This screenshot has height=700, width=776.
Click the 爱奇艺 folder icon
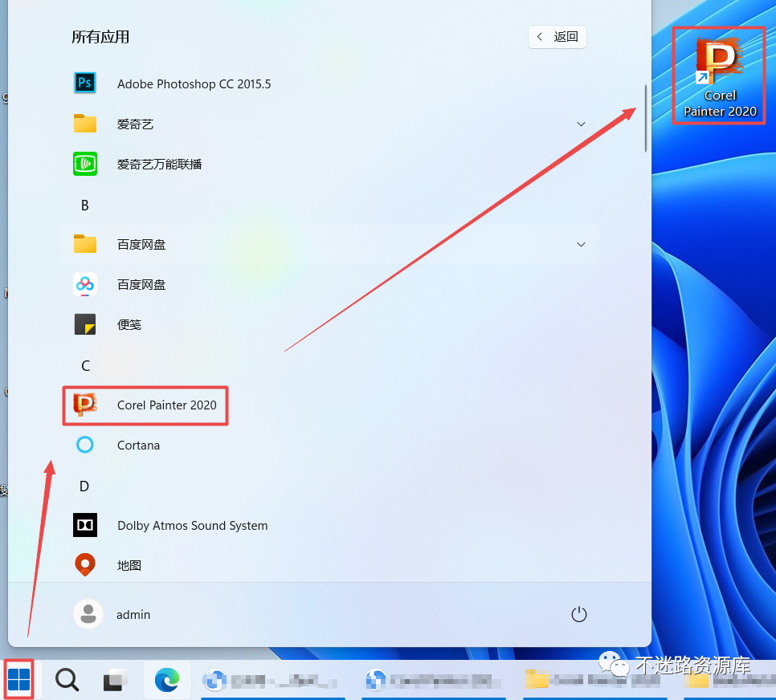click(84, 123)
